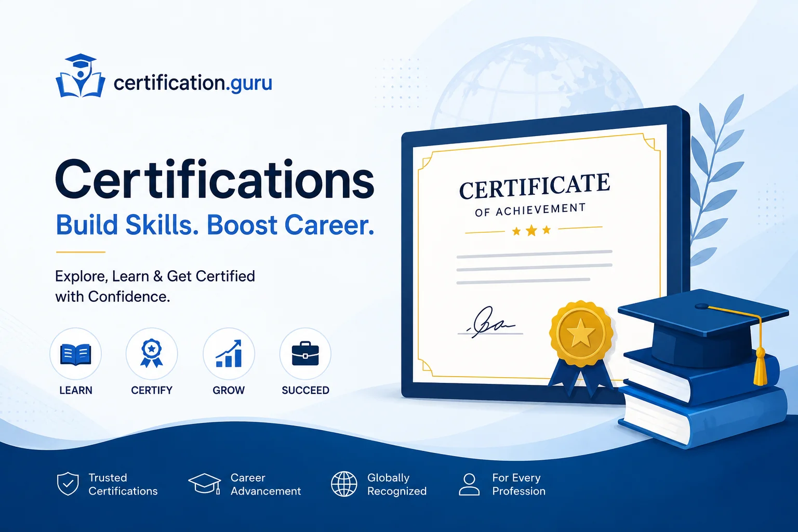
Task: Click the handwritten signature on the certificate
Action: tap(490, 323)
